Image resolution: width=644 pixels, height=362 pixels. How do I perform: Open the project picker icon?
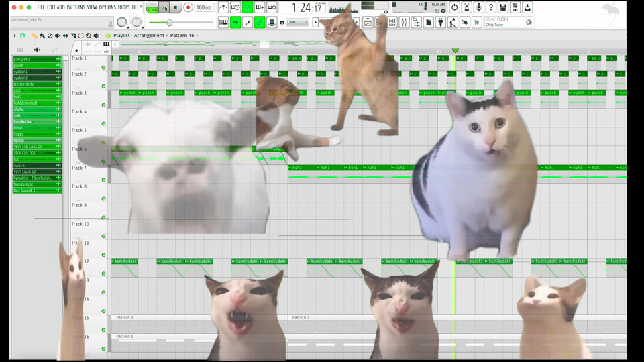click(429, 23)
